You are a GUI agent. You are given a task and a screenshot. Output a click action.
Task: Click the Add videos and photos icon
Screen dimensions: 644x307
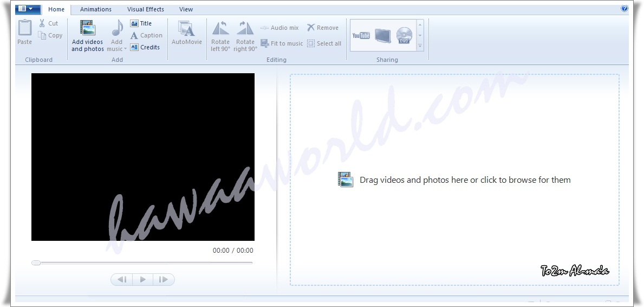pyautogui.click(x=87, y=29)
